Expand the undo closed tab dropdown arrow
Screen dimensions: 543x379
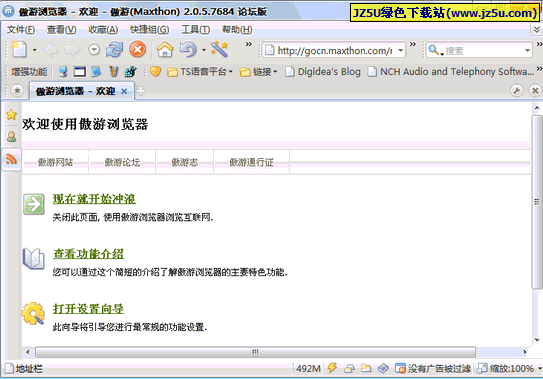click(204, 50)
